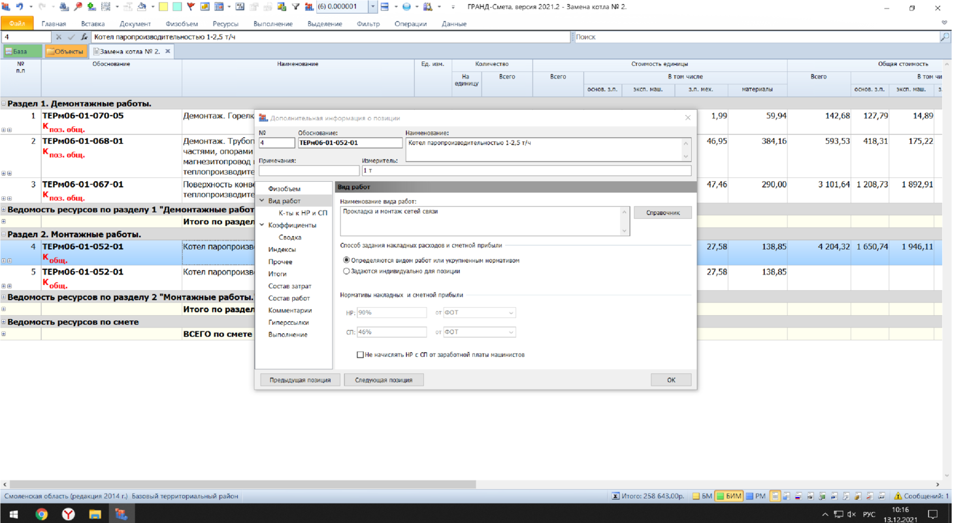Switch to the Документ ribbon tab
The width and height of the screenshot is (980, 523).
135,24
